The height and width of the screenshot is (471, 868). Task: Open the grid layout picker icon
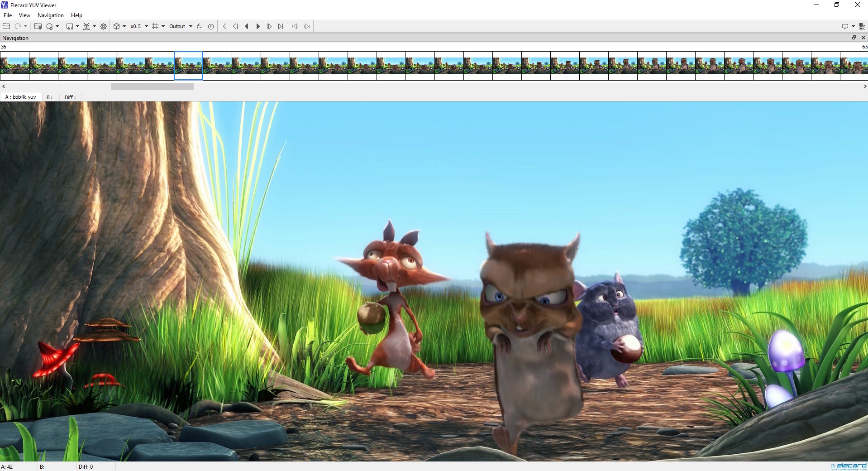click(862, 26)
